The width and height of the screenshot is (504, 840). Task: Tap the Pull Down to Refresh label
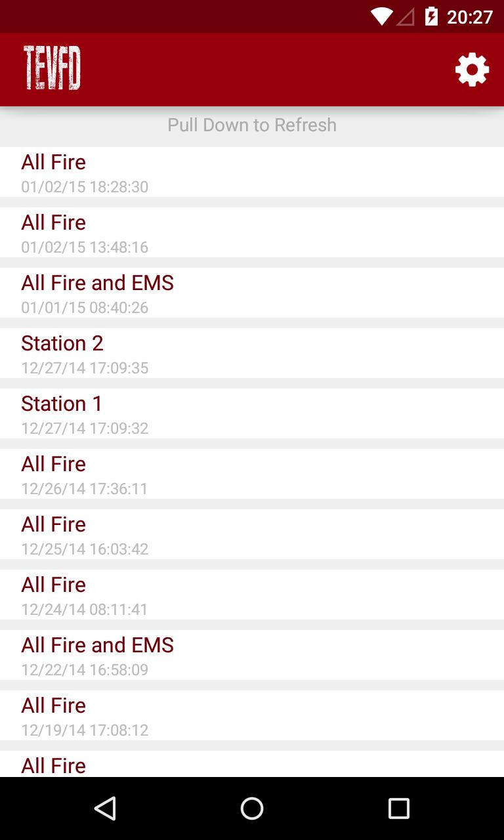(x=252, y=125)
